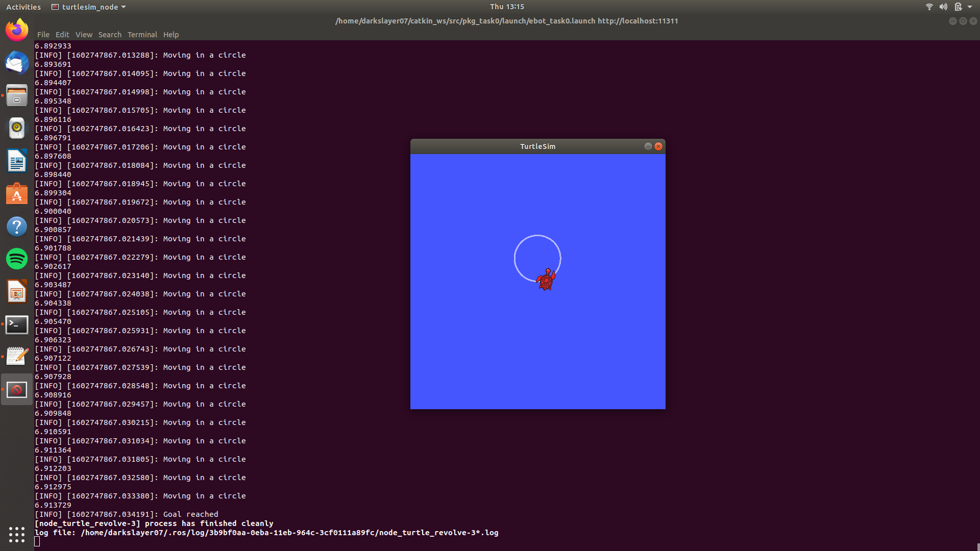Launch Ubuntu Software center
The image size is (980, 551).
(x=16, y=193)
